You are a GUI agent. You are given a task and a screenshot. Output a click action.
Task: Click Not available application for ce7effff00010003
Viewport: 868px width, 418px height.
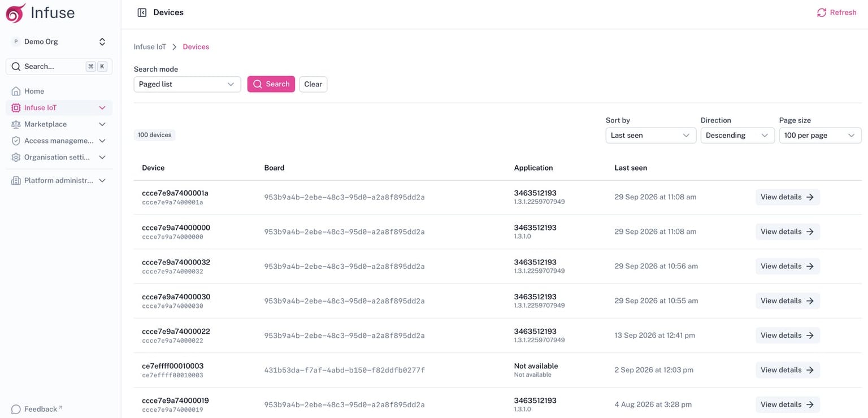point(536,366)
